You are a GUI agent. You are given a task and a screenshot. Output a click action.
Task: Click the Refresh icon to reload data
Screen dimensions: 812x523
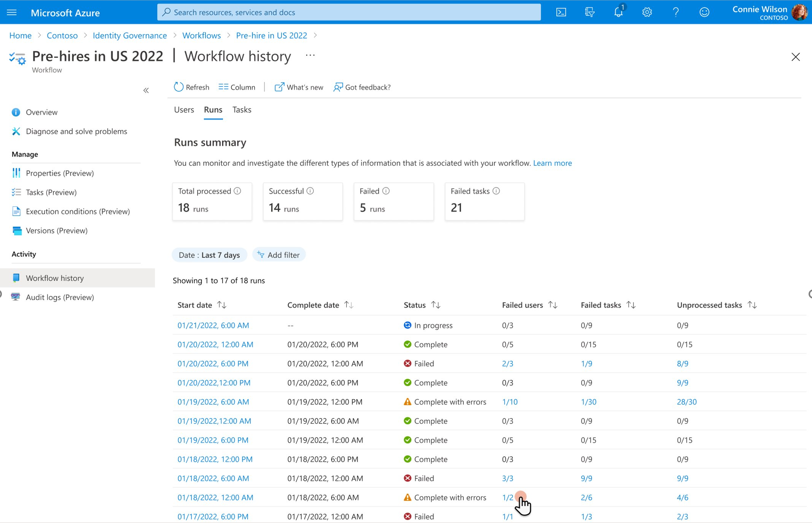(x=177, y=87)
